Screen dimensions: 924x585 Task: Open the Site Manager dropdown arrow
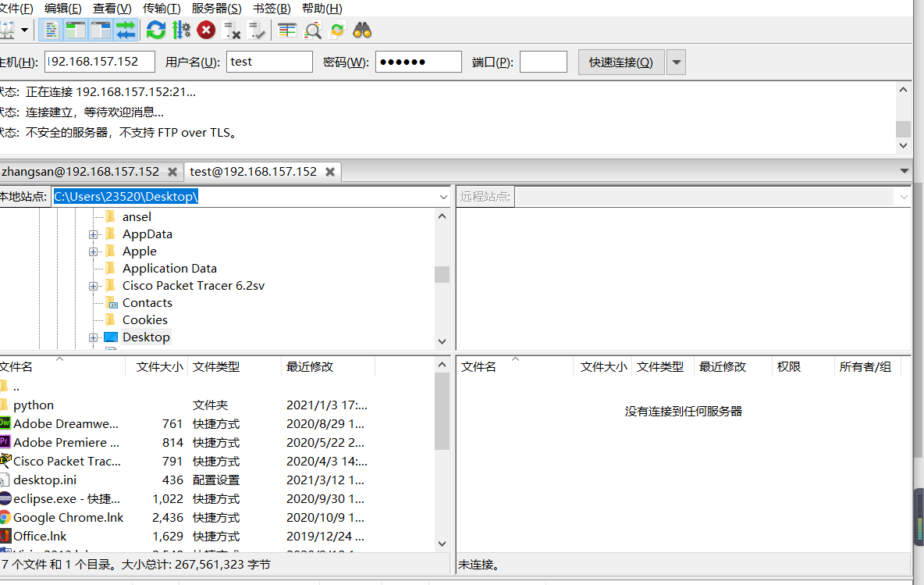point(25,30)
